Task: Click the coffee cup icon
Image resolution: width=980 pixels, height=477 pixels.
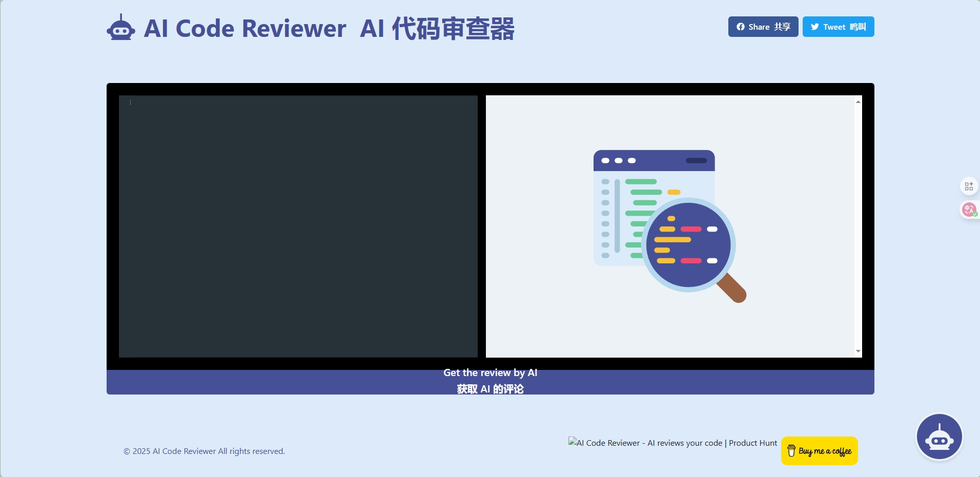Action: (x=791, y=451)
